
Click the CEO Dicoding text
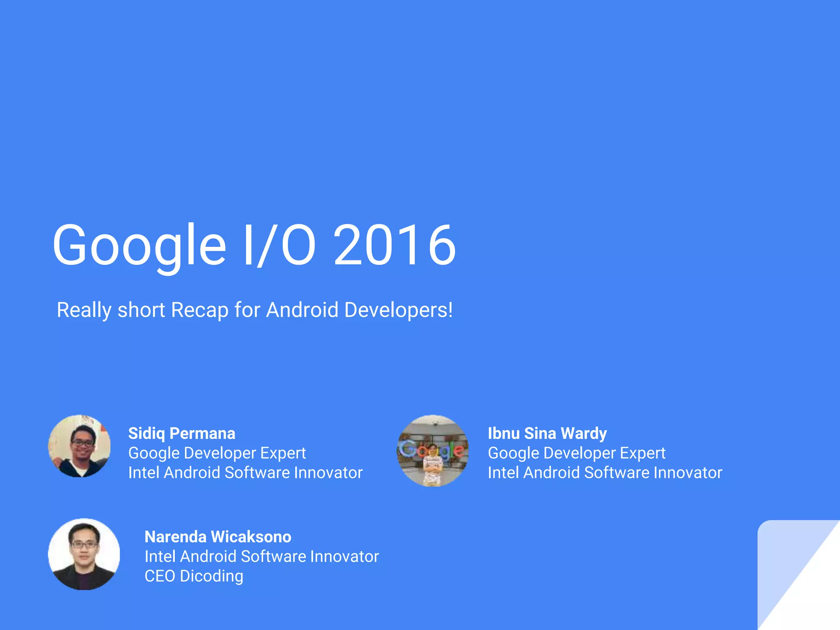point(194,576)
